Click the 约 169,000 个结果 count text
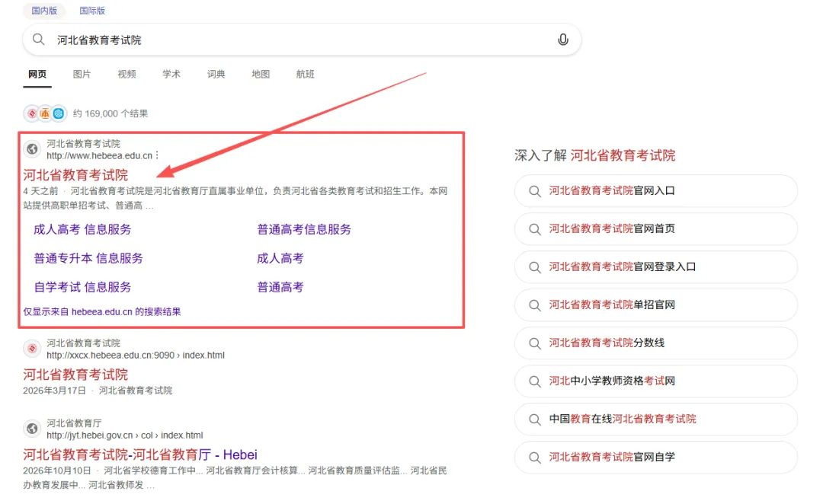This screenshot has width=823, height=504. [110, 113]
